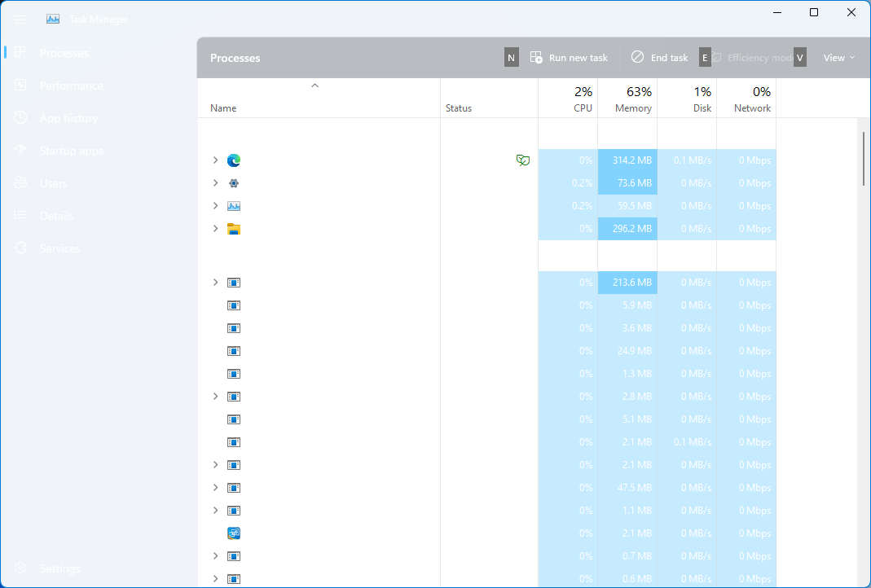The width and height of the screenshot is (871, 588).
Task: Select the '314.2 MB' memory cell
Action: pos(627,160)
